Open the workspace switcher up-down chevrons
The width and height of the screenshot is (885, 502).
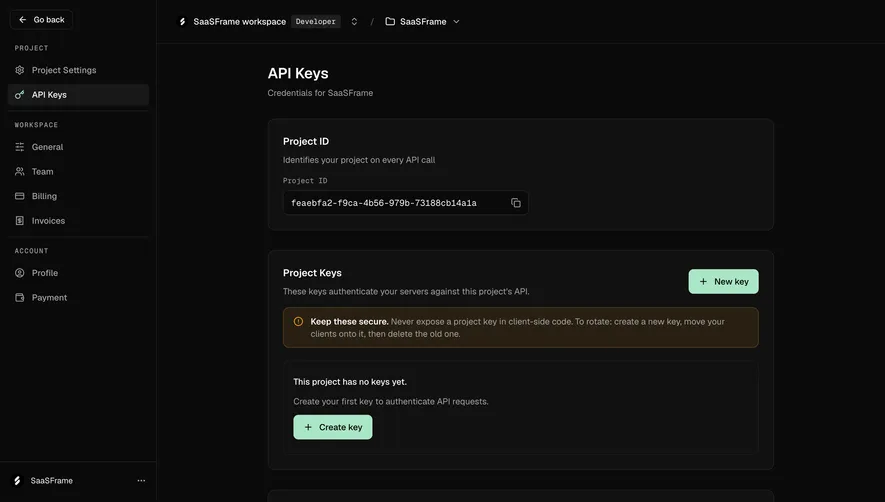tap(354, 21)
